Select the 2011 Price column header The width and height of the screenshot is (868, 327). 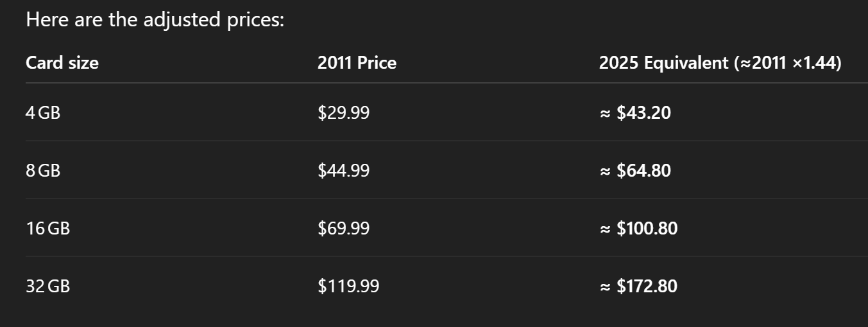[x=357, y=63]
